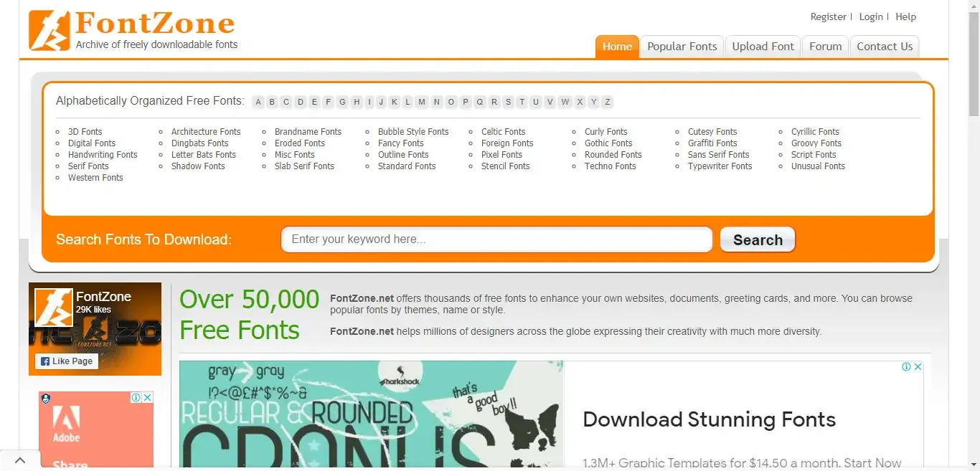Browse fonts starting with letter G
Screen dimensions: 980x471
(342, 102)
